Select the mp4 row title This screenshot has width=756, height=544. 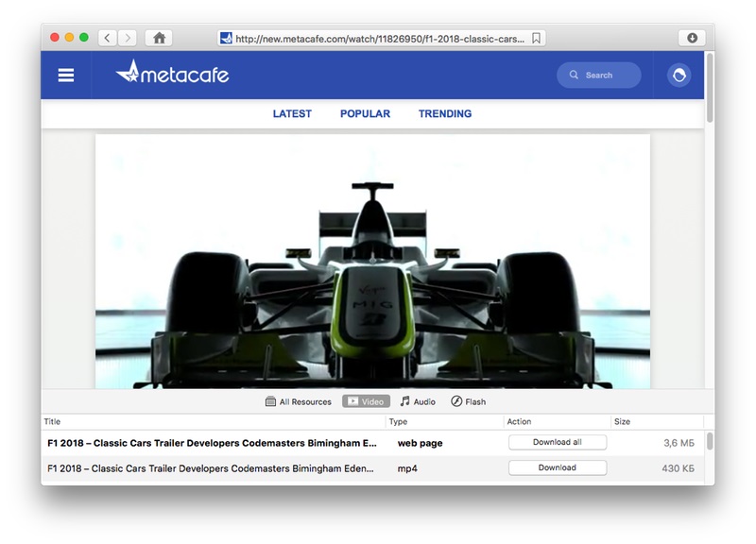[x=210, y=468]
